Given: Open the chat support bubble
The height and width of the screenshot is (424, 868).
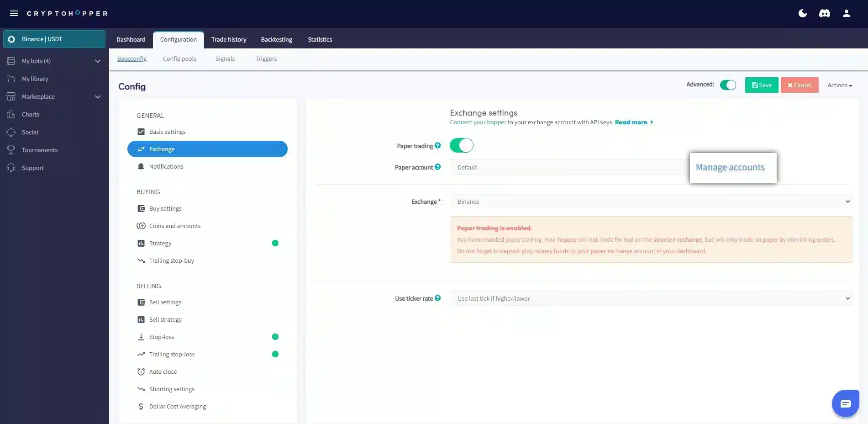Looking at the screenshot, I should pos(846,403).
